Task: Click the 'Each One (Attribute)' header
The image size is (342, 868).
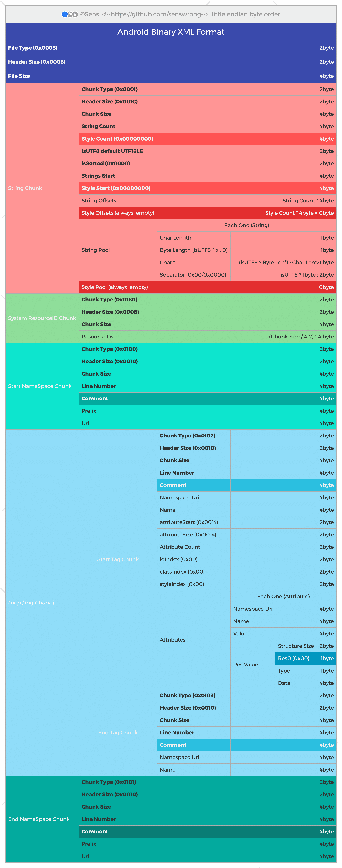Action: click(283, 597)
